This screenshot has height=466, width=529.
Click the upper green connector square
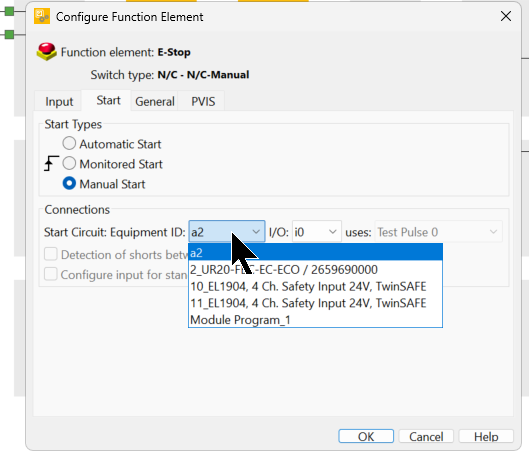9,11
